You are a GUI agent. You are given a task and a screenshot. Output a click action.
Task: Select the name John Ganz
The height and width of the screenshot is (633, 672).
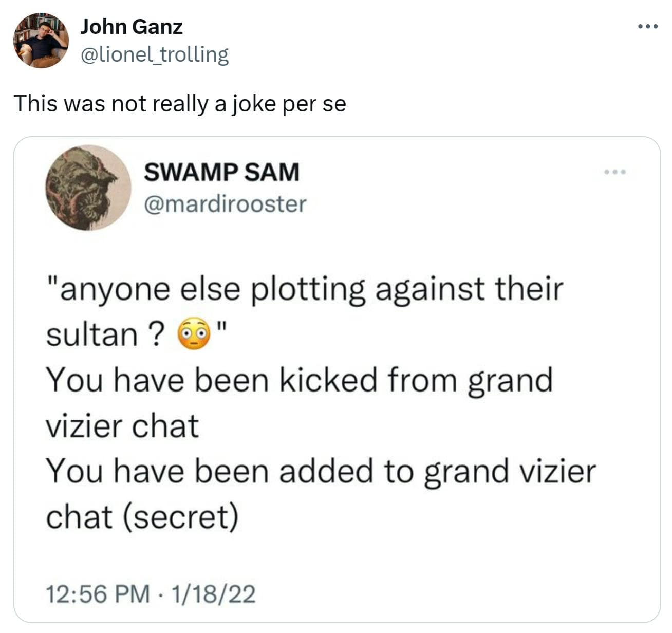tap(131, 27)
